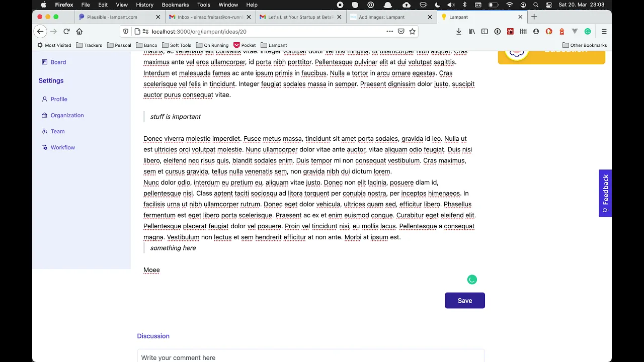Save the page to Pocket from the URL bar
This screenshot has height=362, width=644.
[x=401, y=31]
